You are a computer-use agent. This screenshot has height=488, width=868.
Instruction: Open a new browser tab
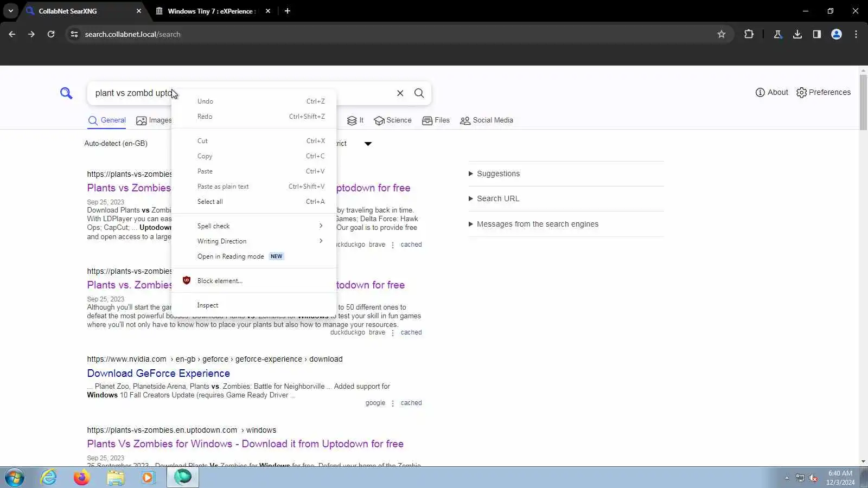pyautogui.click(x=288, y=11)
